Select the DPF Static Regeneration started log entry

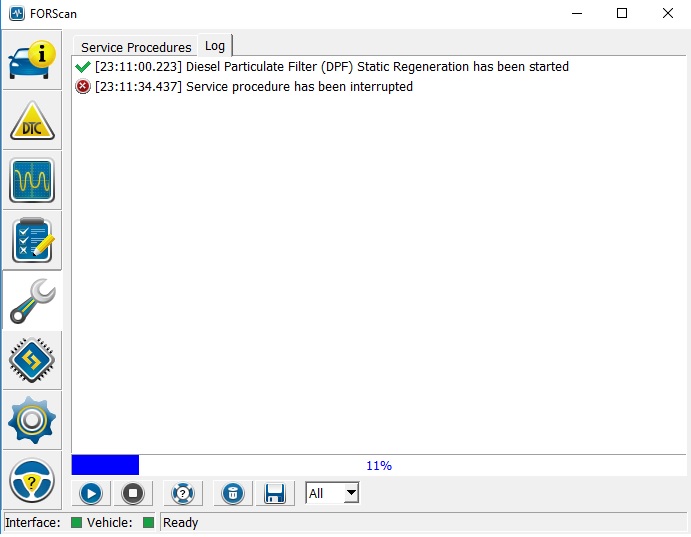pyautogui.click(x=378, y=67)
